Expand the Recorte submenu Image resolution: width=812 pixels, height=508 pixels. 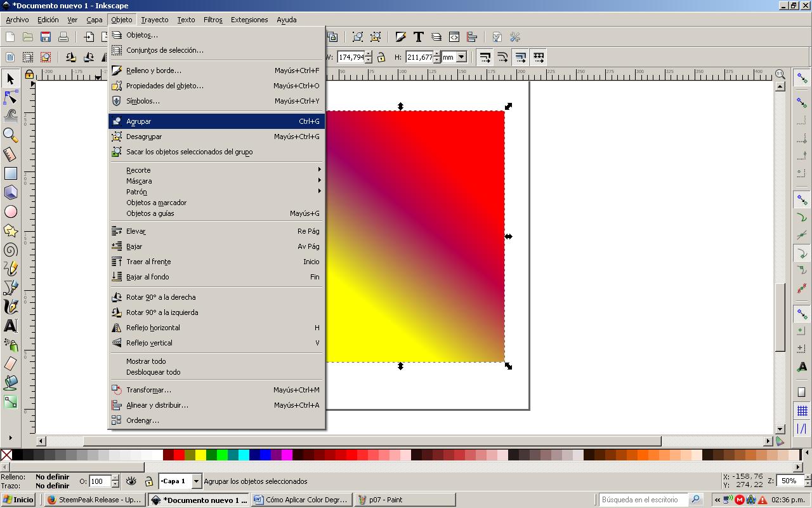216,170
